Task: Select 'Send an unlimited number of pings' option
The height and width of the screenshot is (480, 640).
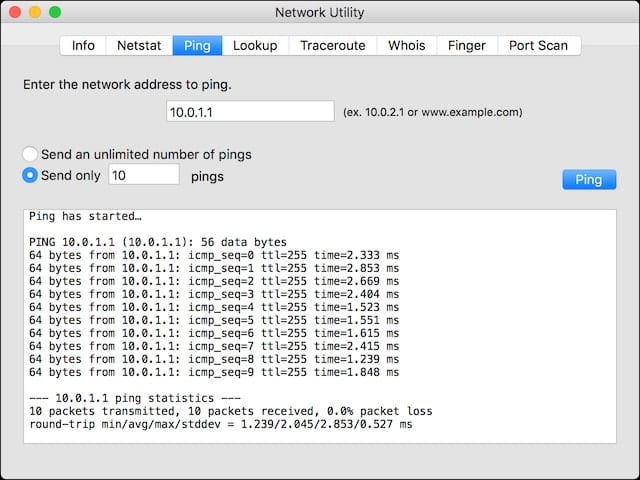Action: tap(31, 155)
